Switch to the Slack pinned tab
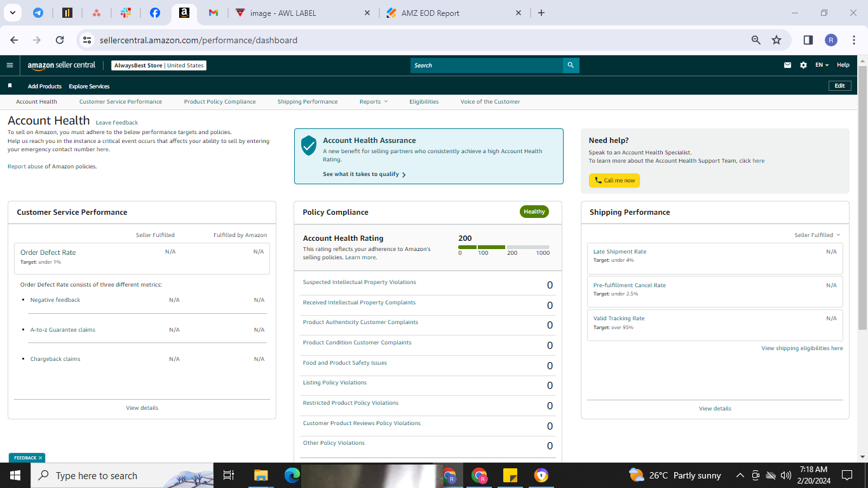Screen dimensions: 868x488 (x=126, y=13)
